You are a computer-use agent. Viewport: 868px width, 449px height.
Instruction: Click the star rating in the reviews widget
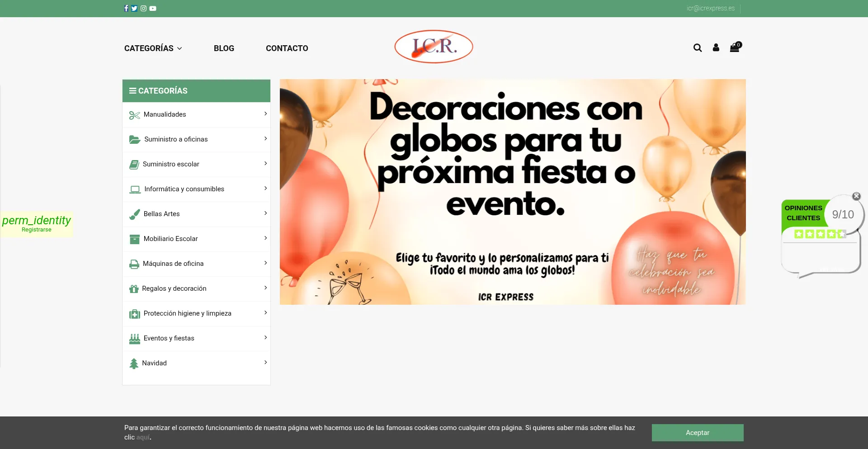point(820,234)
